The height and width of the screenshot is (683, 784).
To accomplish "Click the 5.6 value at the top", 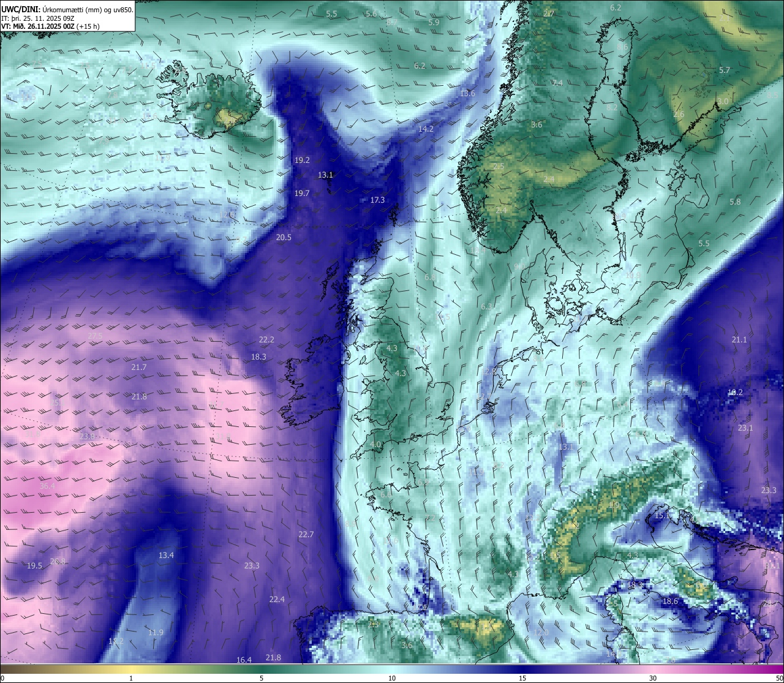I will (x=371, y=13).
